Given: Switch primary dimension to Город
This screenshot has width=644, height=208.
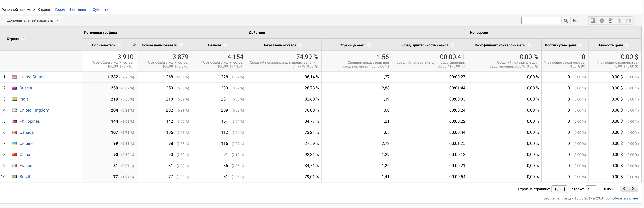Looking at the screenshot, I should [60, 10].
